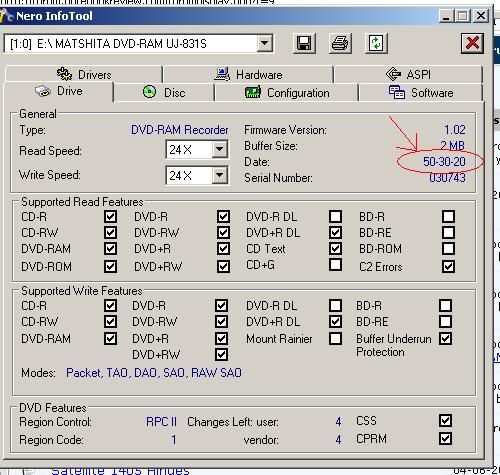Toggle DVD-R DL read checkbox

(x=335, y=216)
